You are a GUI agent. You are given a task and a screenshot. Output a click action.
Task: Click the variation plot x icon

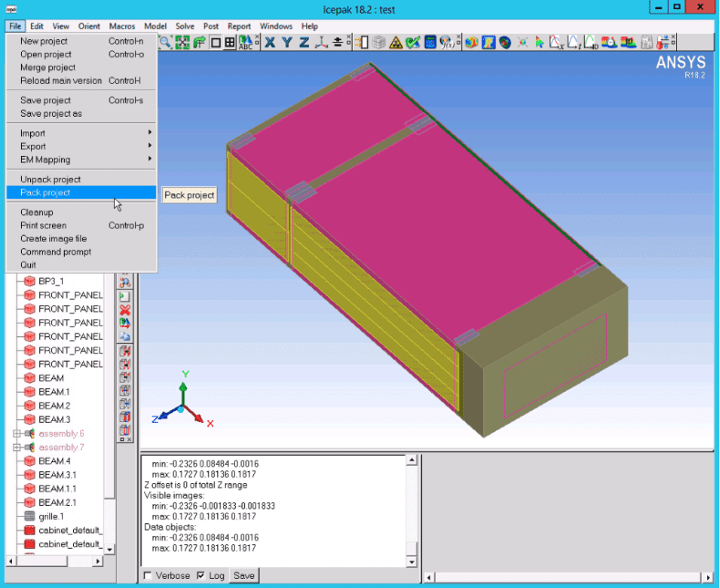[557, 43]
